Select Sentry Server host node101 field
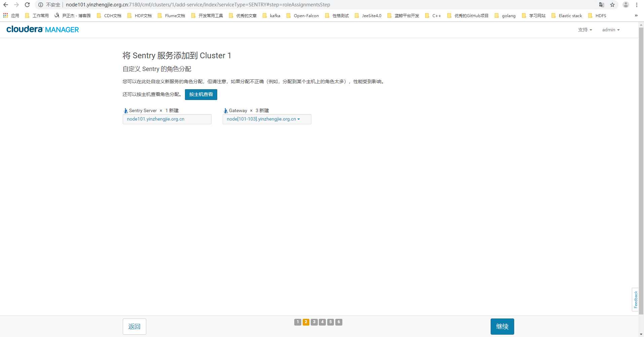The width and height of the screenshot is (644, 337). click(x=167, y=119)
